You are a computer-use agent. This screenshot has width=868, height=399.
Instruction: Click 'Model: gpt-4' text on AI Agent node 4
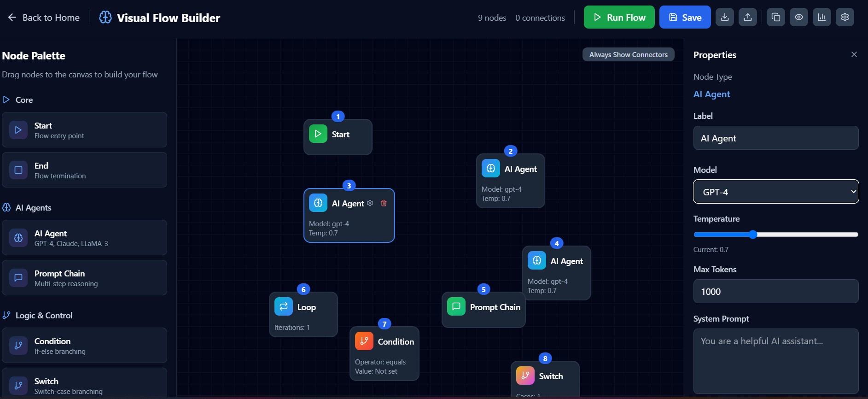tap(548, 281)
